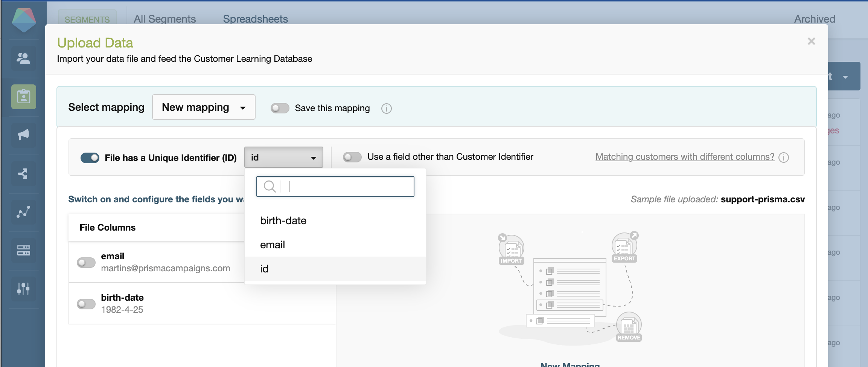The height and width of the screenshot is (367, 868).
Task: Open the Funnels flow sidebar icon
Action: pyautogui.click(x=24, y=174)
